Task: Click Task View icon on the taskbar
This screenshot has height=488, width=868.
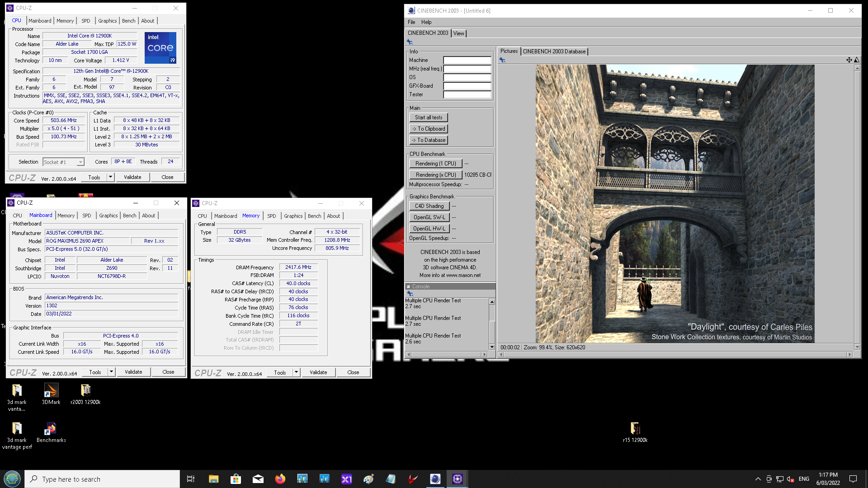Action: (191, 479)
